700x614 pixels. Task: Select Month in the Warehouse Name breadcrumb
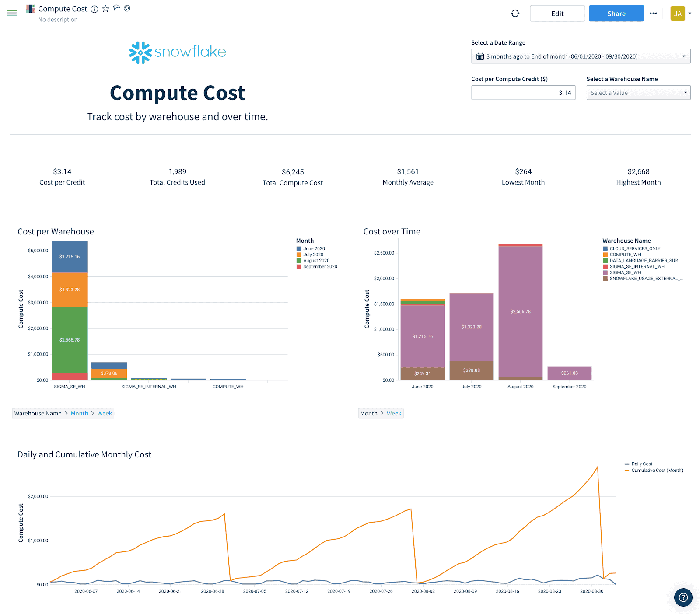[79, 413]
